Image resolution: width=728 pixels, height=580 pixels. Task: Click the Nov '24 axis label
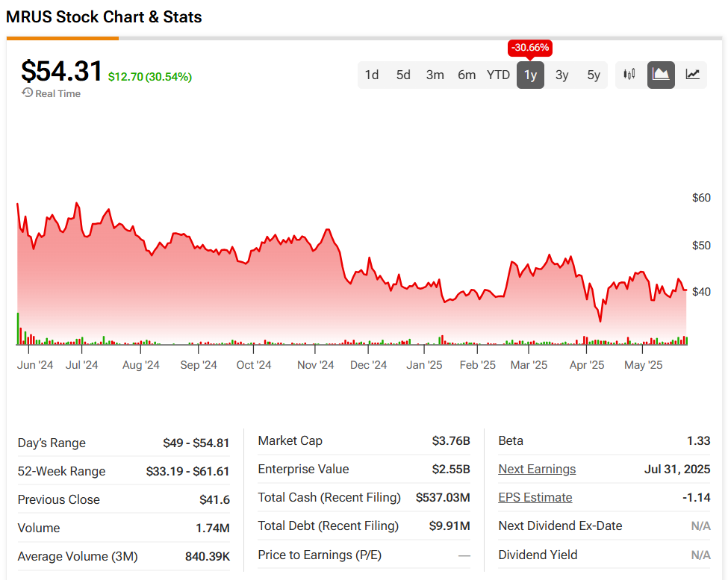coord(315,365)
